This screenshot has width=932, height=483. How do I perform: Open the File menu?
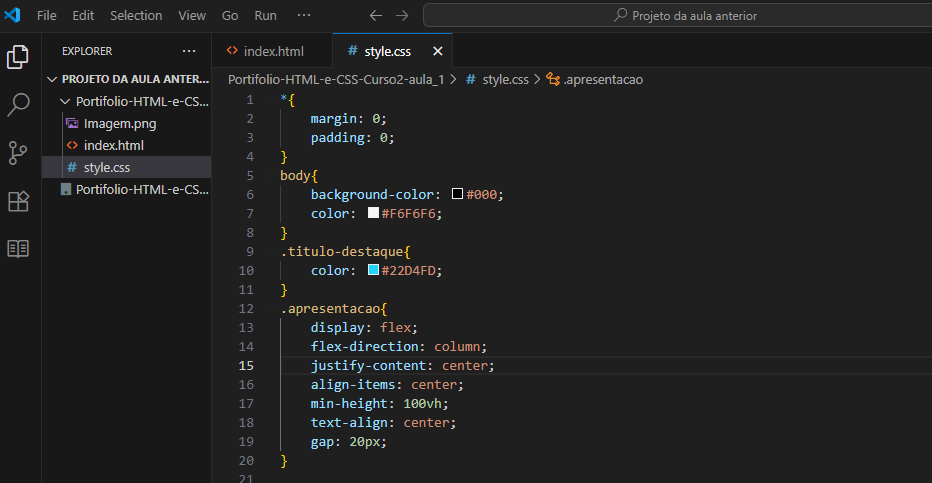(46, 15)
